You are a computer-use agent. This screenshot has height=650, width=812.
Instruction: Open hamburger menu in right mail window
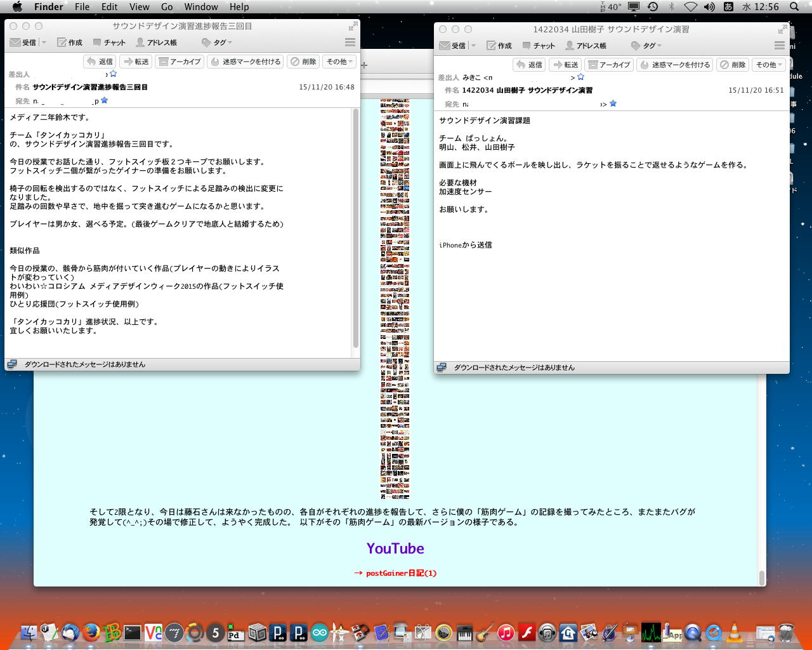[x=780, y=46]
